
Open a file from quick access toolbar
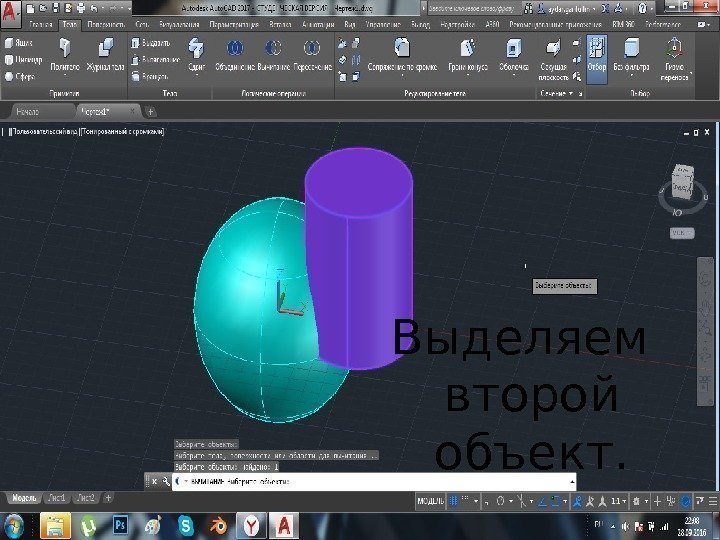[43, 8]
